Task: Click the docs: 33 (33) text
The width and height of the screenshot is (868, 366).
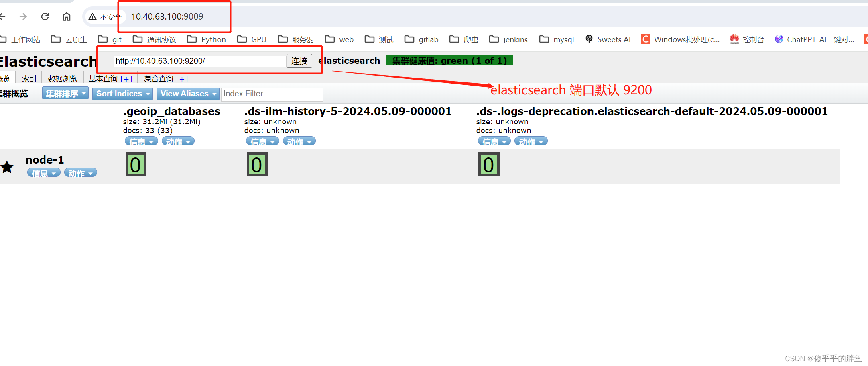Action: pyautogui.click(x=148, y=130)
